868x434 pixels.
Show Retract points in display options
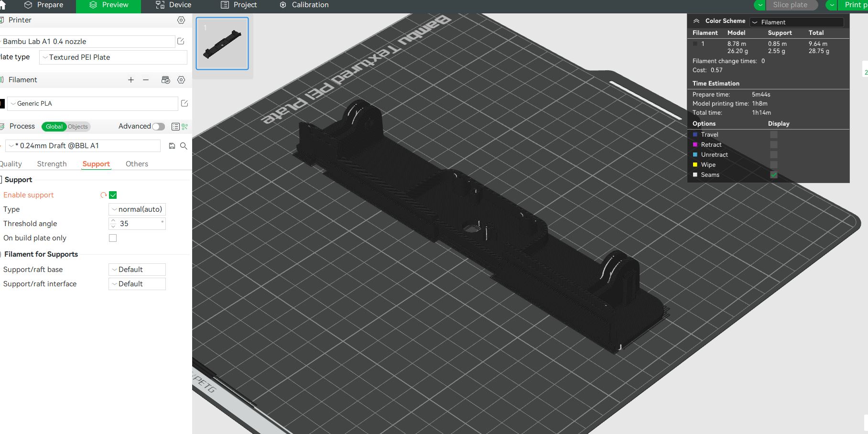774,145
